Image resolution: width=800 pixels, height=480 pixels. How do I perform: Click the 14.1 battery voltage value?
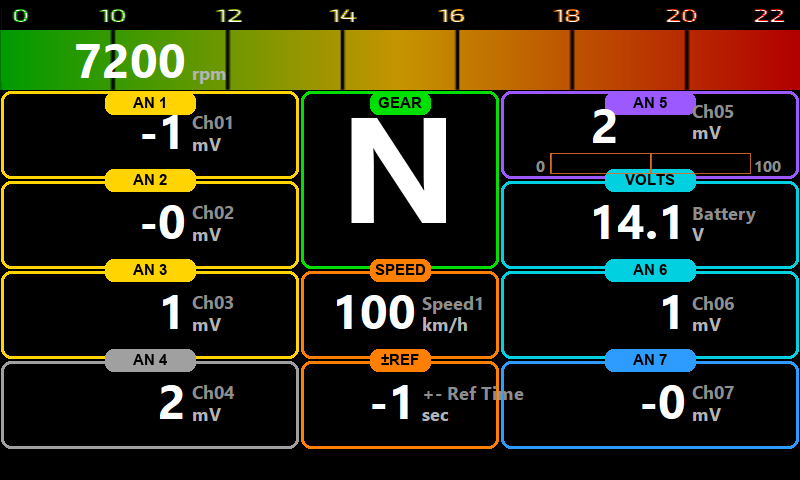(636, 223)
